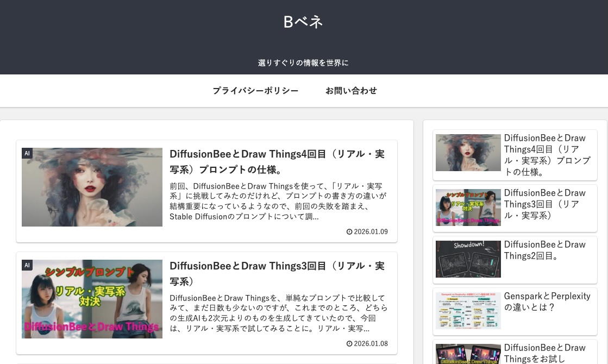The height and width of the screenshot is (364, 608).
Task: Click the Genspark comparison chart thumbnail in sidebar
Action: pos(468,310)
